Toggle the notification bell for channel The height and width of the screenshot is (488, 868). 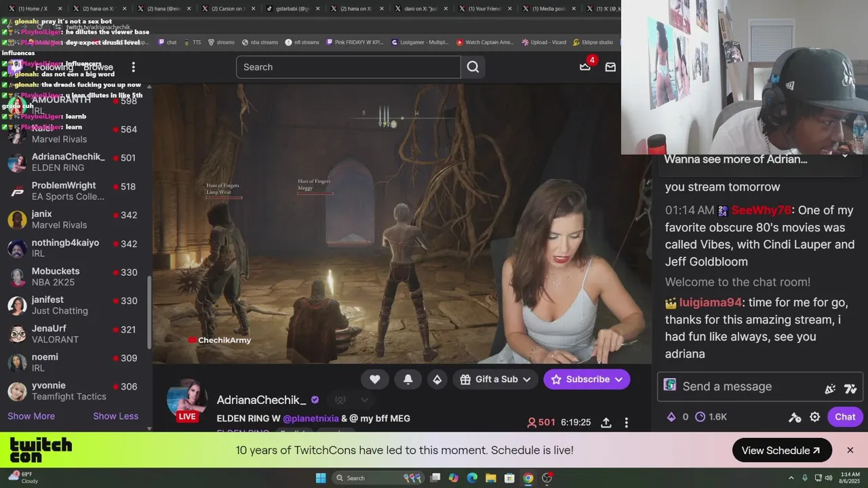click(x=408, y=380)
